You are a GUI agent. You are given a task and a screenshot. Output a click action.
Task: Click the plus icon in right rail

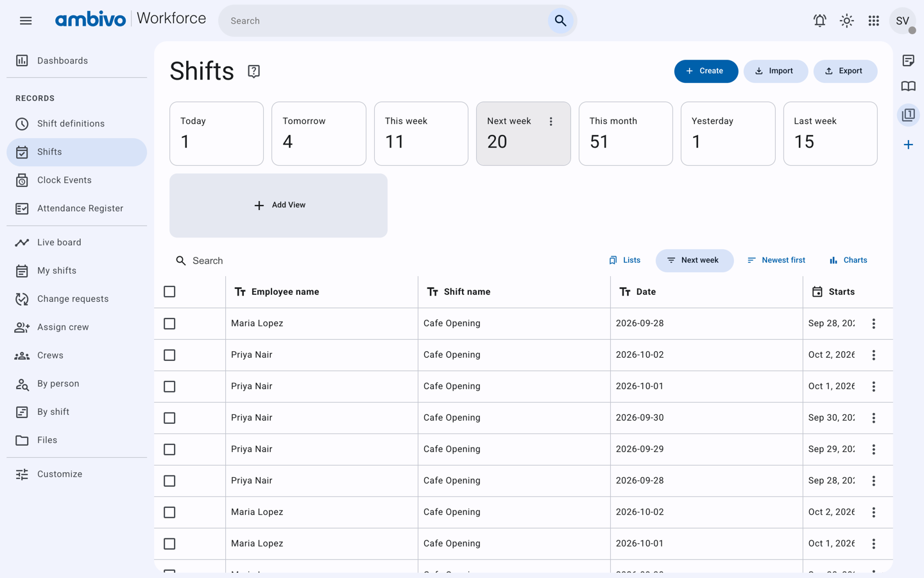[908, 144]
